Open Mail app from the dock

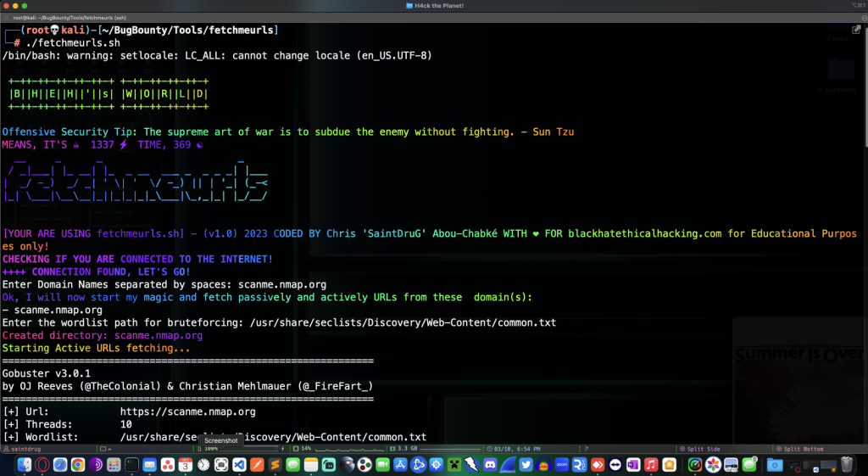[149, 464]
